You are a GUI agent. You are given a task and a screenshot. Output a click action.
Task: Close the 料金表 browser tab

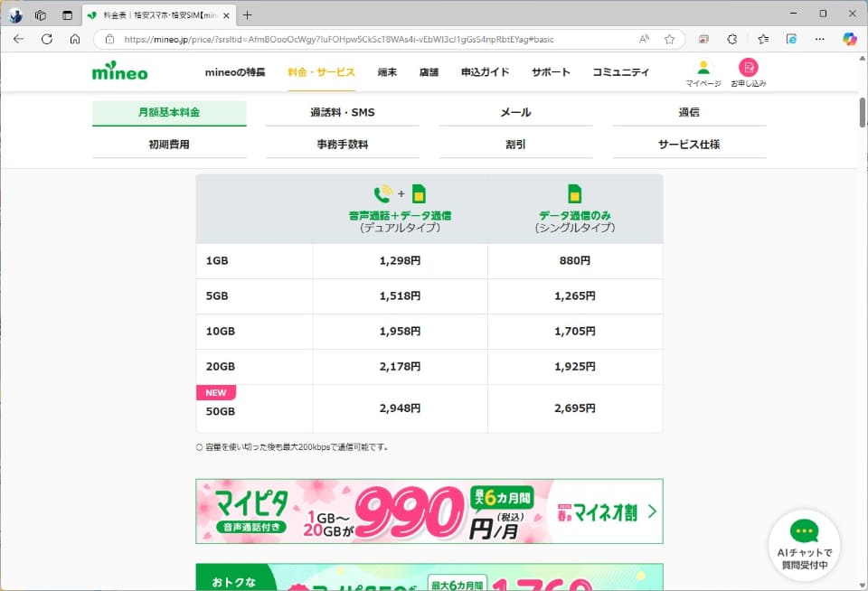point(226,15)
